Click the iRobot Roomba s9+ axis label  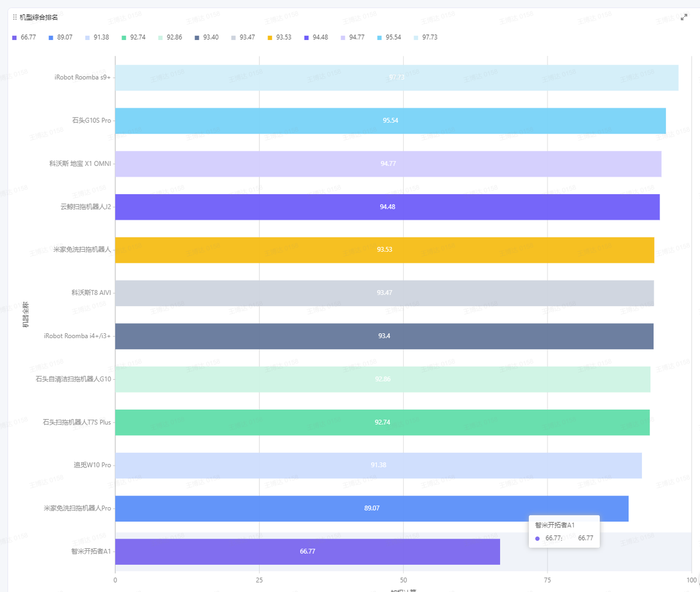click(x=83, y=78)
